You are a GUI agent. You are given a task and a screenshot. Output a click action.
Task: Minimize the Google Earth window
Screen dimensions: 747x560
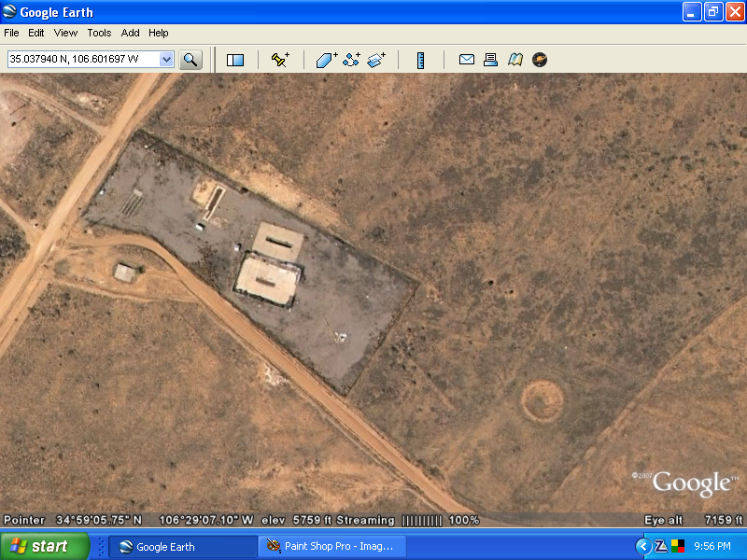click(x=692, y=12)
